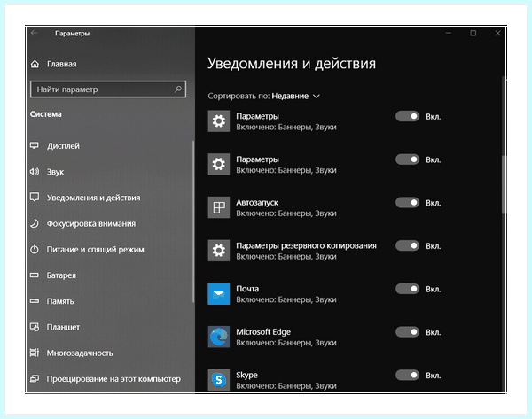532x419 pixels.
Task: Click the Параметры резервного копирования gear icon
Action: point(218,251)
